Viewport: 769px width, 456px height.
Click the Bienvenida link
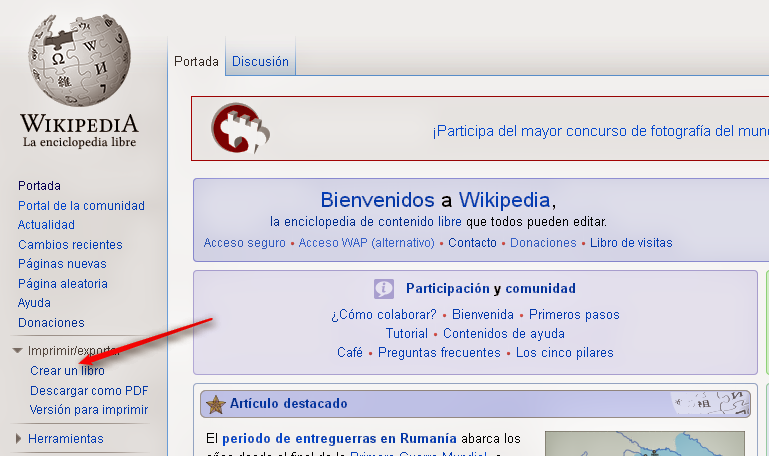click(x=483, y=314)
